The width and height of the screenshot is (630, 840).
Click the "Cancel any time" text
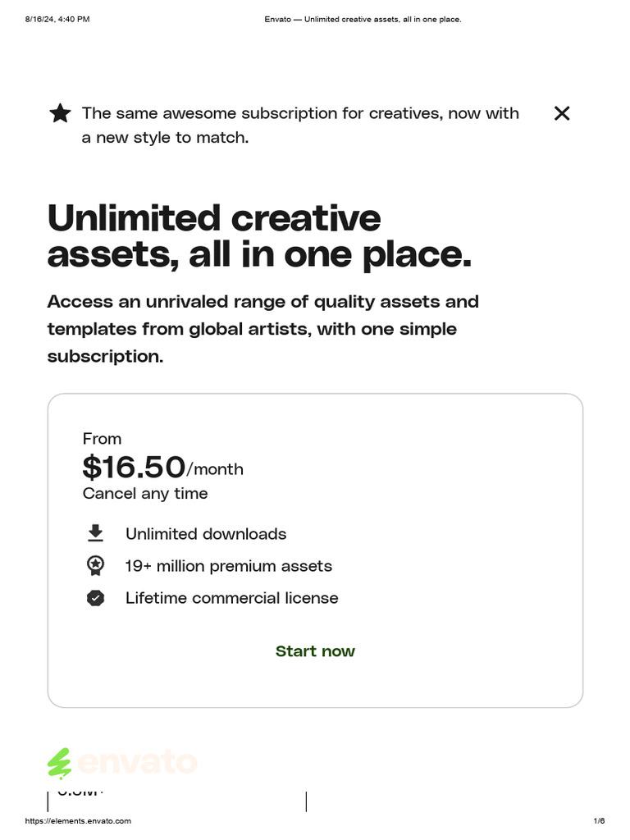point(145,493)
